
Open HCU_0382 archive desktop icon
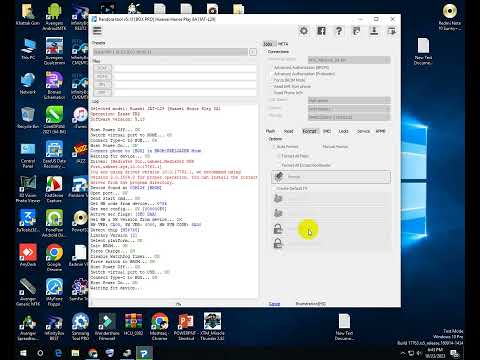[133, 324]
